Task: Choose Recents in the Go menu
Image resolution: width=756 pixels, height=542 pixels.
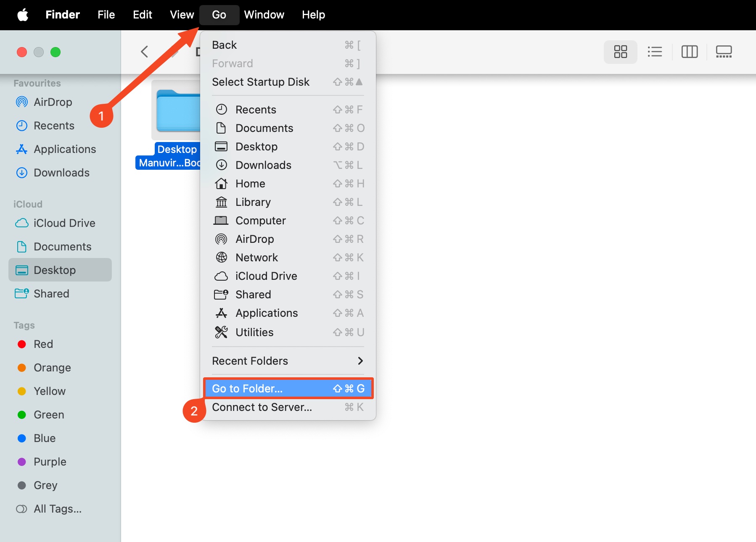Action: click(288, 110)
